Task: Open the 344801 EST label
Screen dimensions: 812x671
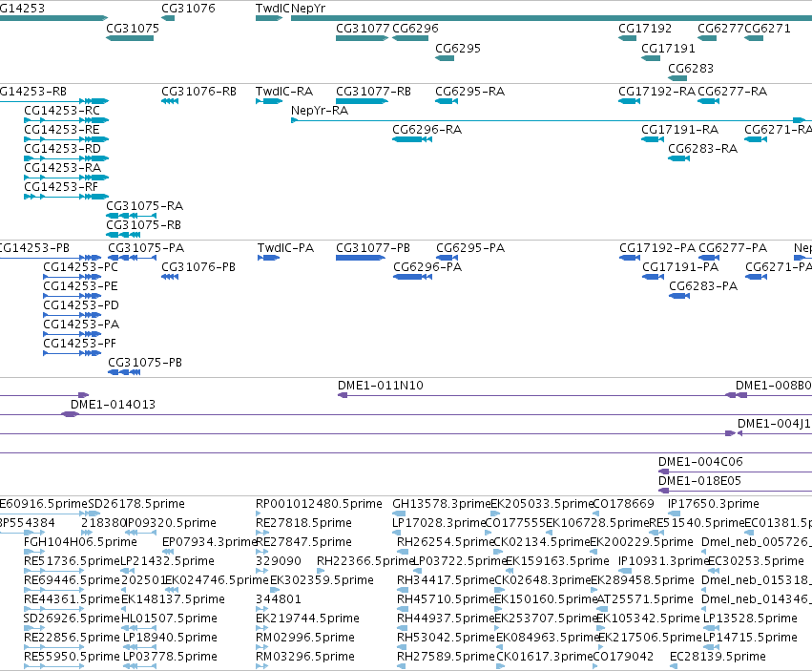Action: click(279, 599)
